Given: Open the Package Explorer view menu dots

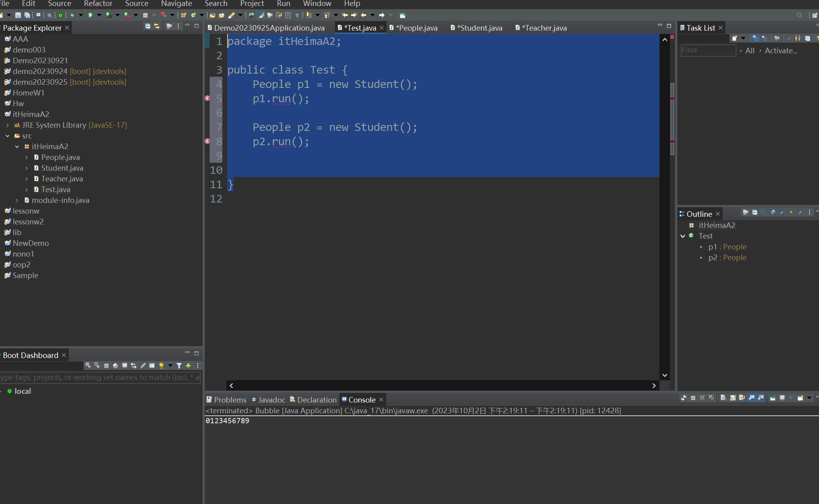Looking at the screenshot, I should tap(178, 26).
